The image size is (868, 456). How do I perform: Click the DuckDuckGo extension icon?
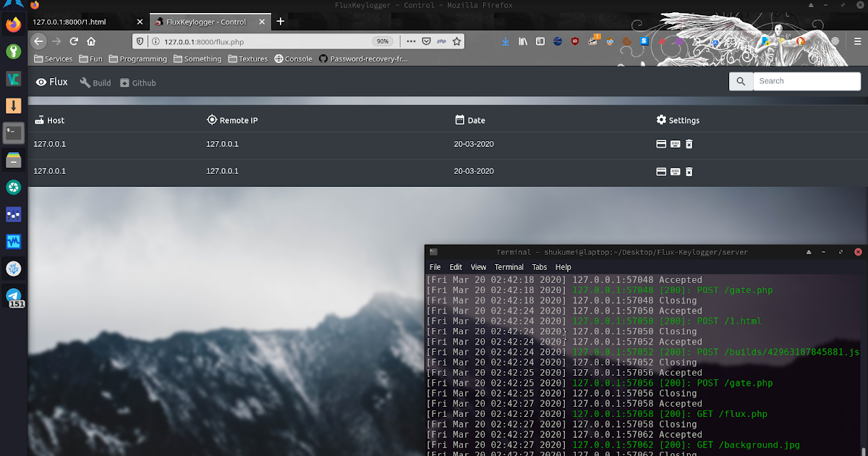801,41
